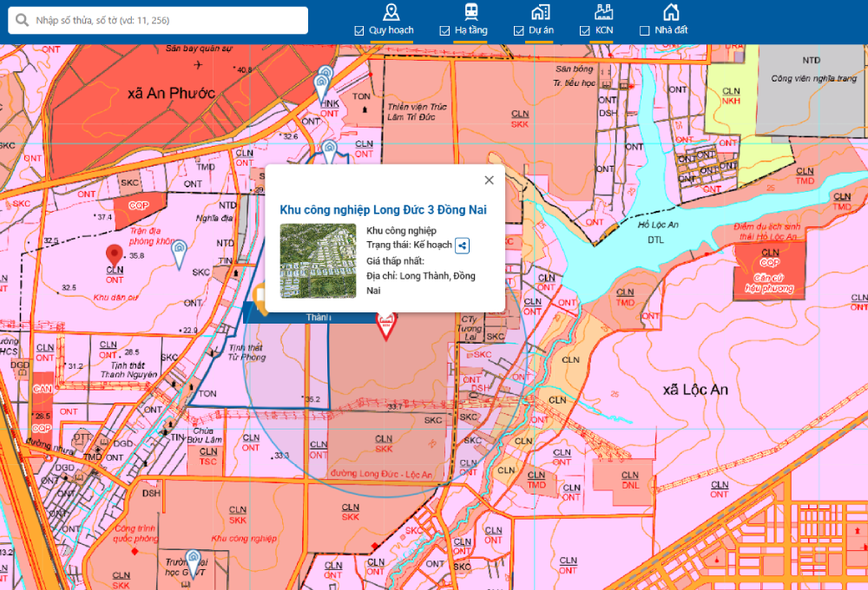This screenshot has width=868, height=590.
Task: Uncheck the Hạ tầng layer checkbox
Action: [x=445, y=30]
